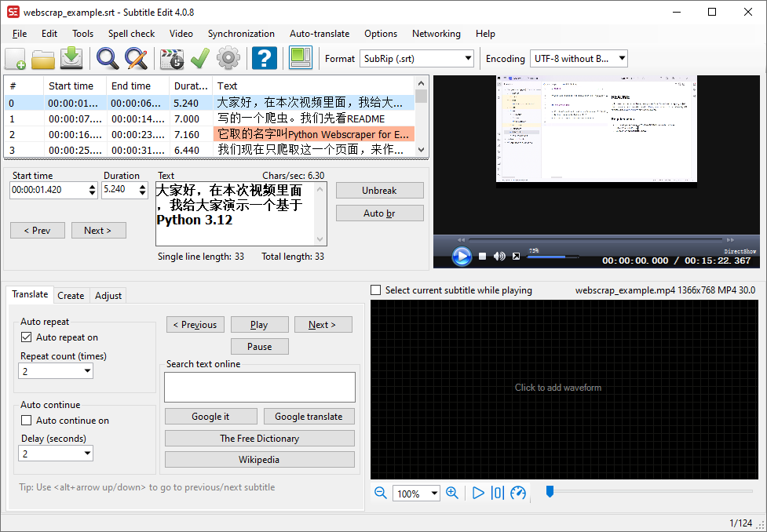Open the File menu

pos(20,34)
